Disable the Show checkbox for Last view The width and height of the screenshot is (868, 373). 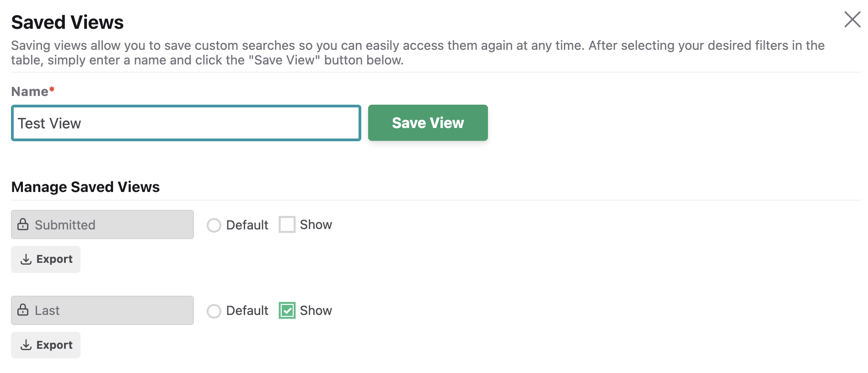coord(287,310)
